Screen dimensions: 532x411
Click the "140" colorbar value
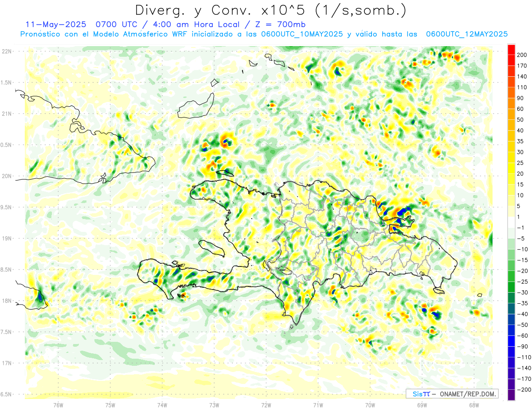click(522, 77)
